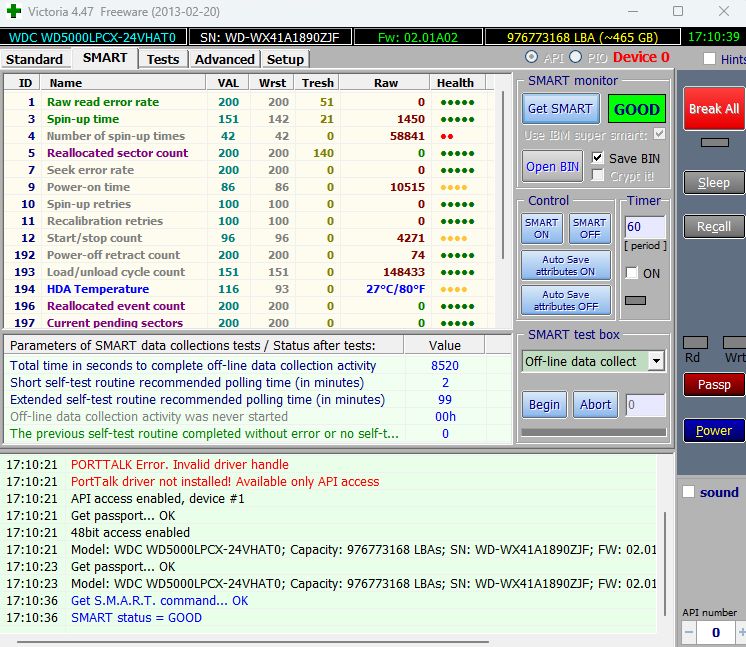The width and height of the screenshot is (746, 647).
Task: Click the Abort test button
Action: 595,405
